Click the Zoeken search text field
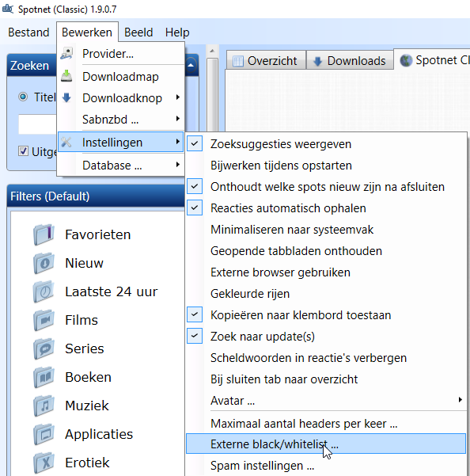Viewport: 470px width, 476px height. (x=38, y=124)
